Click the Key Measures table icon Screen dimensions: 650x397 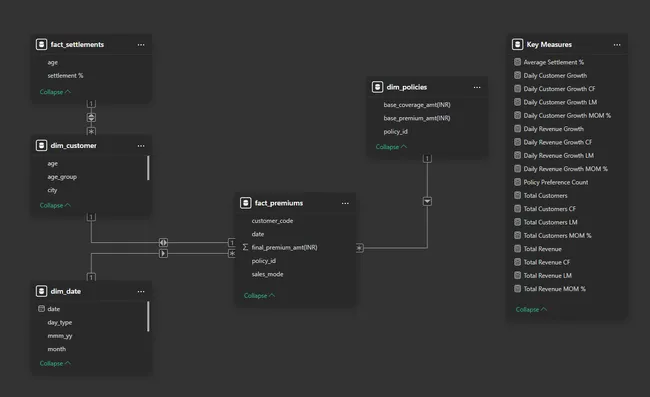[x=518, y=44]
